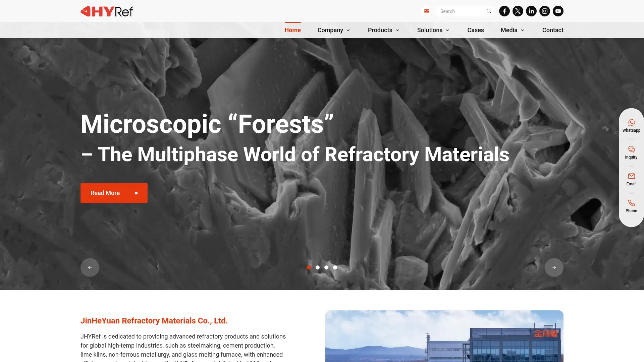Expand the Solutions dropdown menu
Image resolution: width=644 pixels, height=362 pixels.
[x=433, y=30]
